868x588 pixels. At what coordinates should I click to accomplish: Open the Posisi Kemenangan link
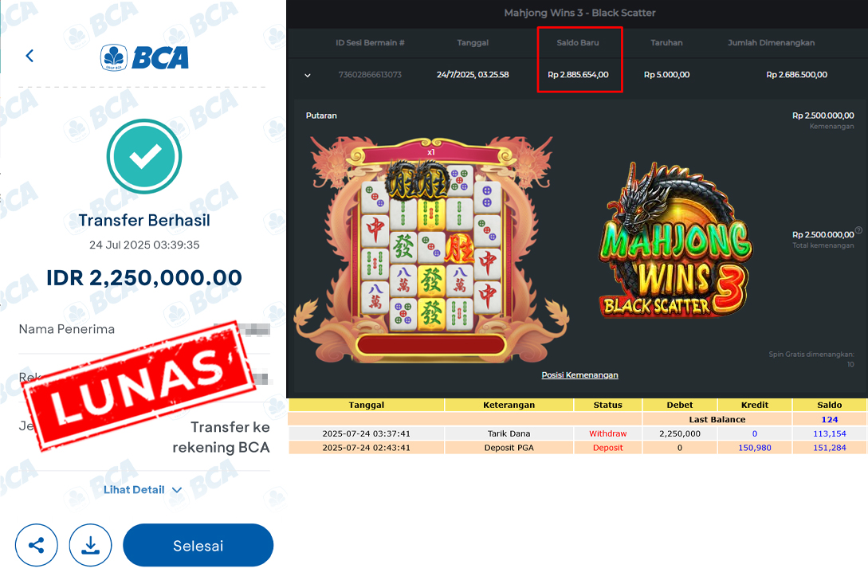coord(579,375)
